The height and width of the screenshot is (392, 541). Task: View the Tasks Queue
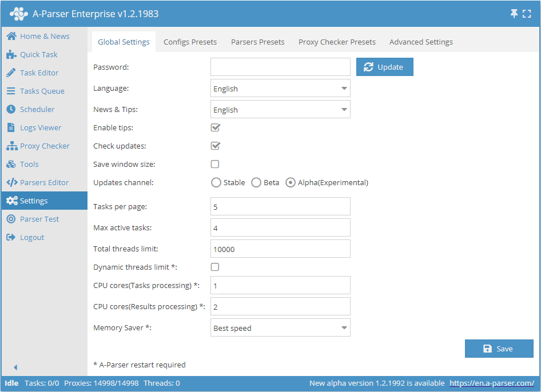point(38,91)
